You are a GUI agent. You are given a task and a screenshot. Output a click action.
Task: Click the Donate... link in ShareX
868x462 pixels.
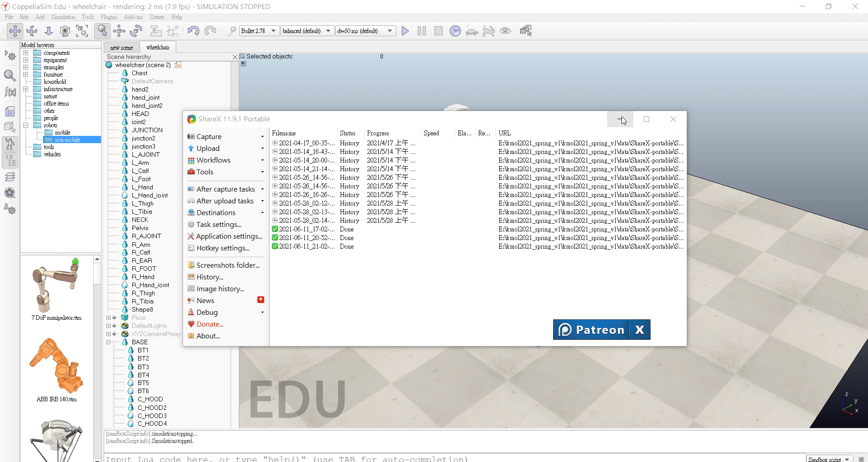[210, 324]
